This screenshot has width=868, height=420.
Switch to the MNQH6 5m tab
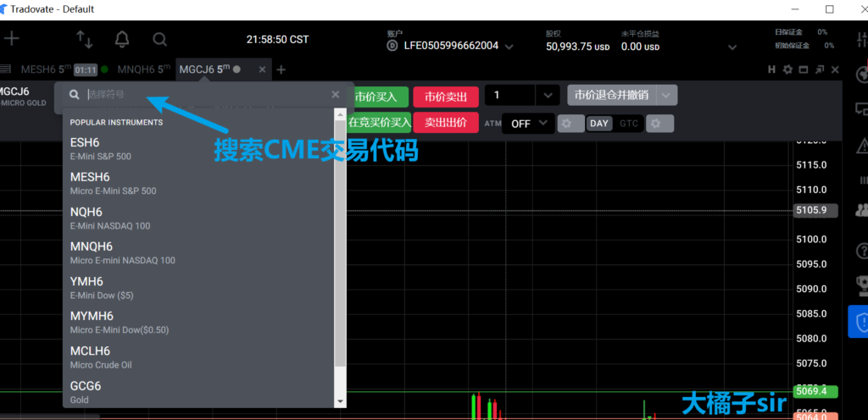(143, 69)
